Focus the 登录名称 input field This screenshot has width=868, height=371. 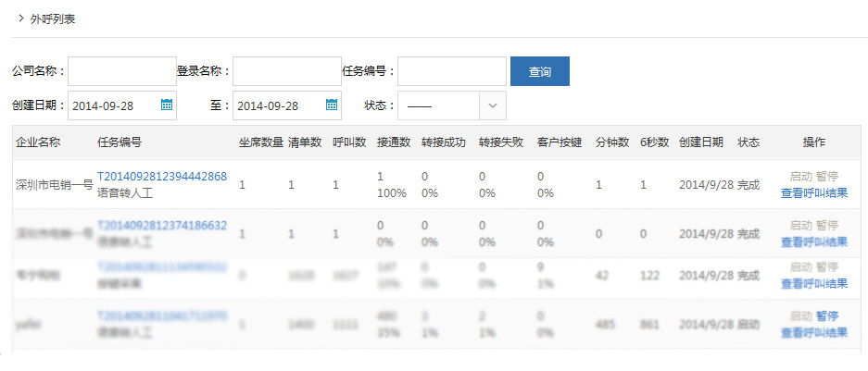pos(286,71)
